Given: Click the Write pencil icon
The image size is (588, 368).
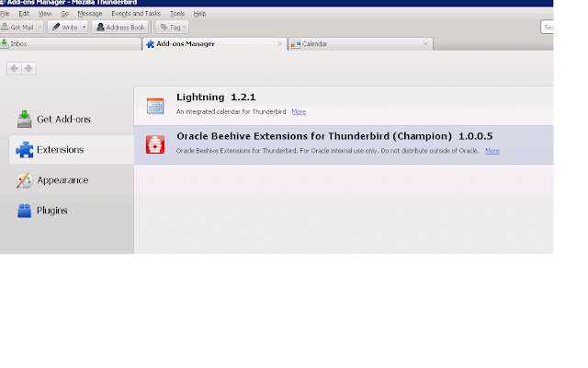Looking at the screenshot, I should [56, 27].
